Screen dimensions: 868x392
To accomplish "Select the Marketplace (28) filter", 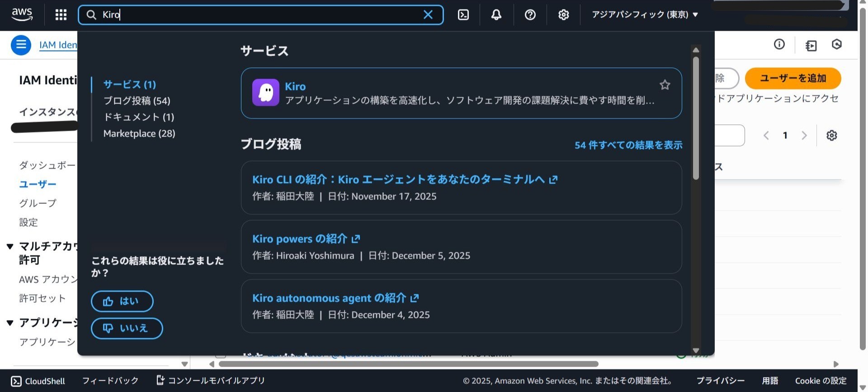I will click(139, 133).
